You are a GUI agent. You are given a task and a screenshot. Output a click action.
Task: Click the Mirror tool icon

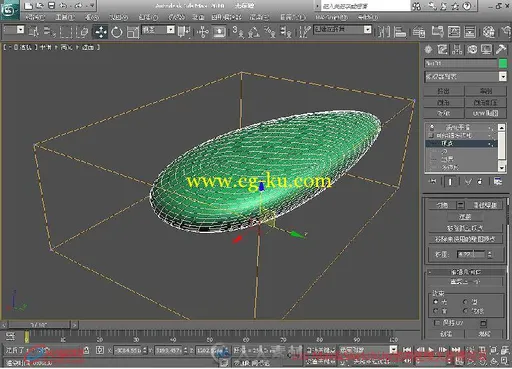(383, 32)
